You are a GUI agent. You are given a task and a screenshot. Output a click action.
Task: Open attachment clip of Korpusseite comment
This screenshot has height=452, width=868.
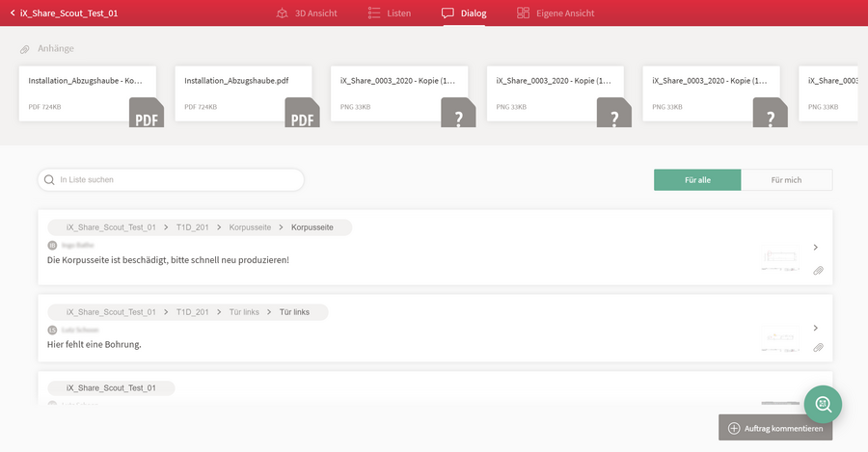[x=818, y=271]
